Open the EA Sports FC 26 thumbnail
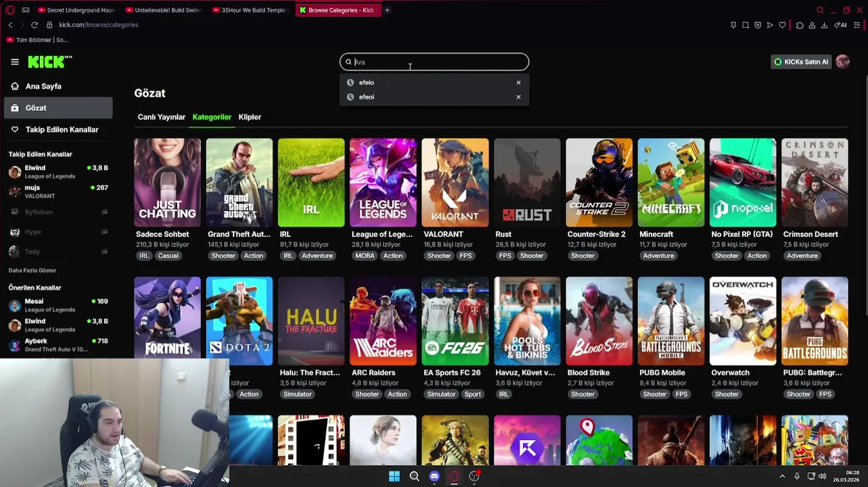 (x=455, y=321)
